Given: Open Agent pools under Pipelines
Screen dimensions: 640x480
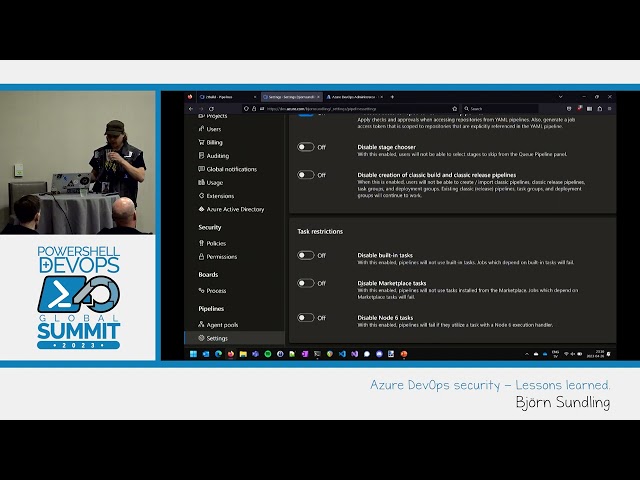Looking at the screenshot, I should (x=222, y=325).
